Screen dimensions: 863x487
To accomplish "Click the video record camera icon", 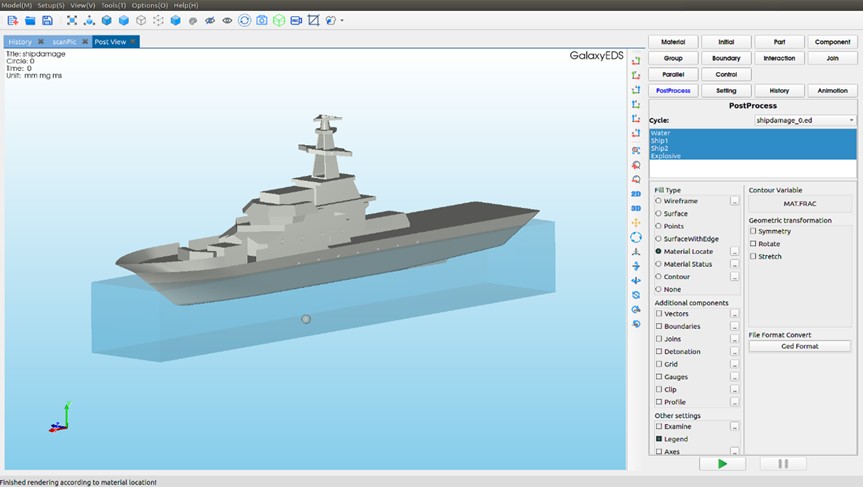I will (296, 20).
